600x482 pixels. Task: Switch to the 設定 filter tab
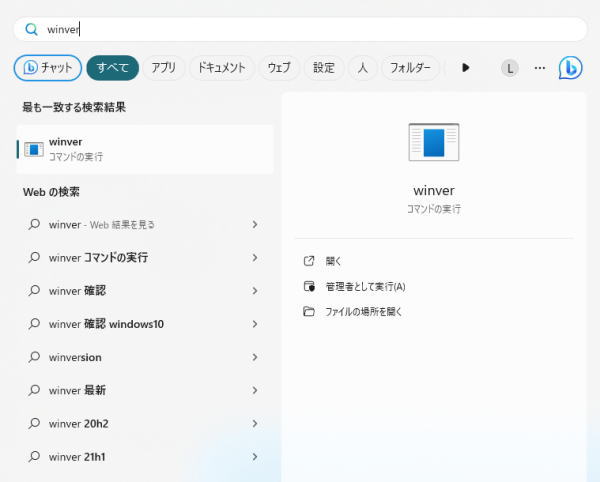pos(324,68)
